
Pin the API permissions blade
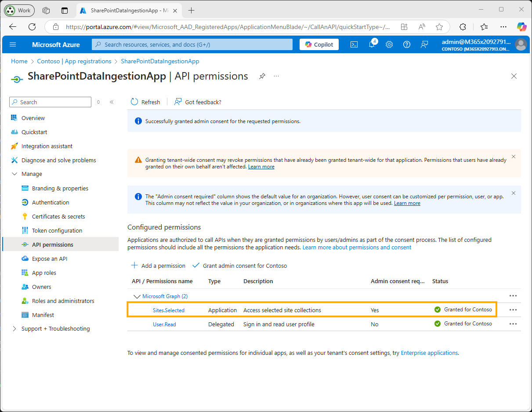(x=262, y=76)
